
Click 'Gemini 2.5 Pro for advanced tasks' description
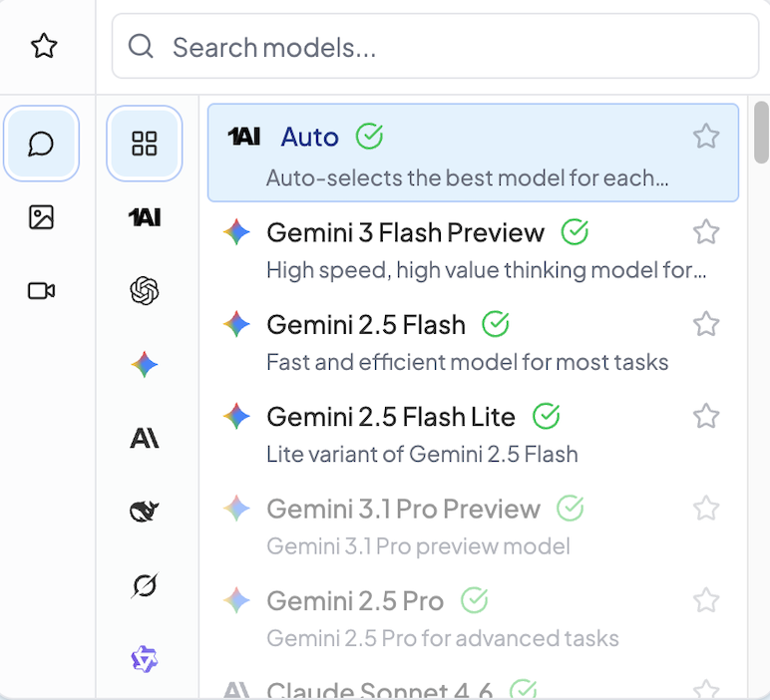443,638
